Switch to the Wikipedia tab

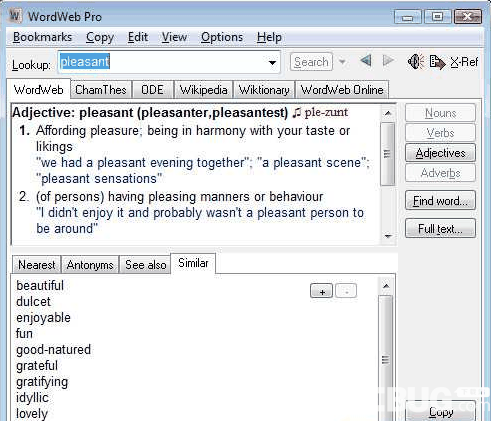point(203,90)
